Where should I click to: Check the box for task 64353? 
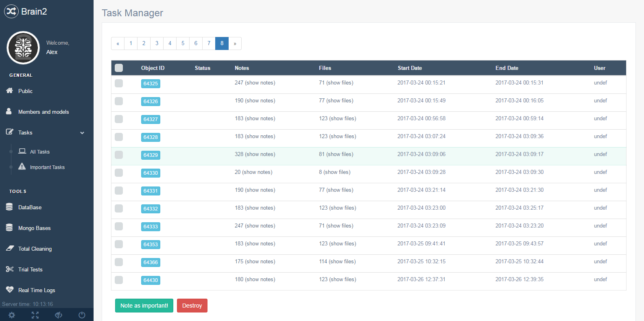click(119, 244)
